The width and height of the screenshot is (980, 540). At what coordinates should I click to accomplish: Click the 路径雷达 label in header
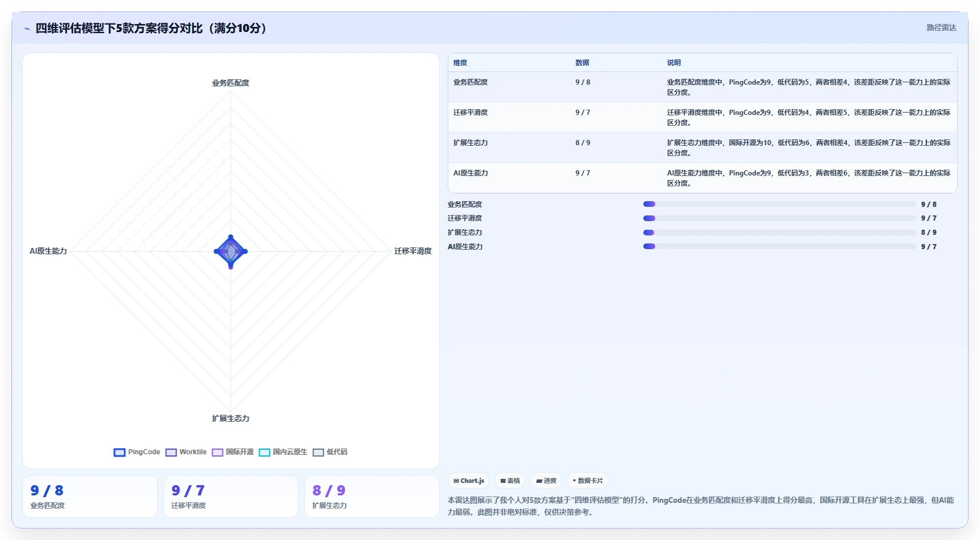coord(941,27)
